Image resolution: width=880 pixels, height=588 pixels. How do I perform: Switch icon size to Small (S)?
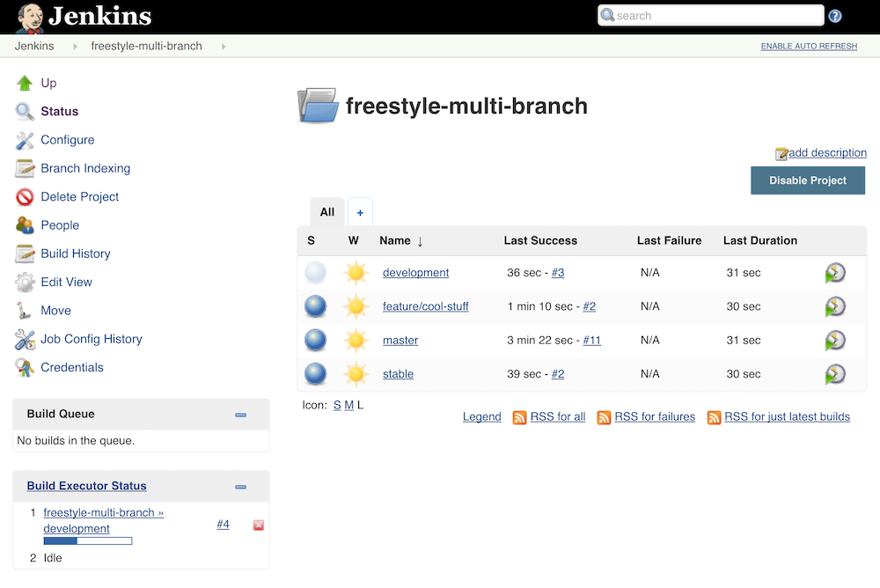pyautogui.click(x=337, y=405)
